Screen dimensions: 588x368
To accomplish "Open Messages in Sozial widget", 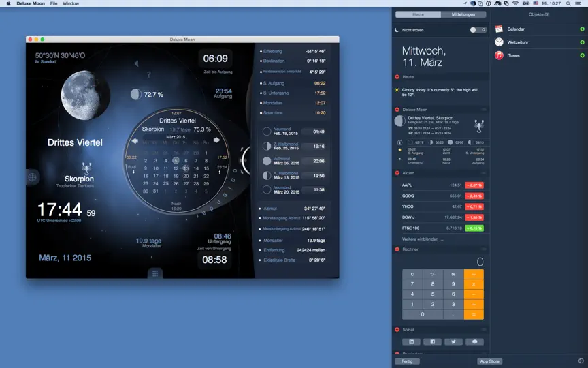I will pos(474,341).
